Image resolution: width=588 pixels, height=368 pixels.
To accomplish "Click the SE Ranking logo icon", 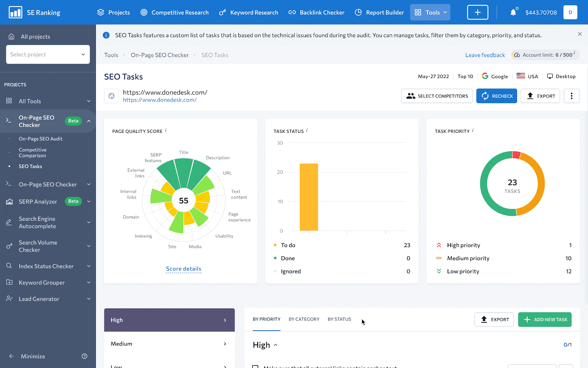I will coord(15,13).
